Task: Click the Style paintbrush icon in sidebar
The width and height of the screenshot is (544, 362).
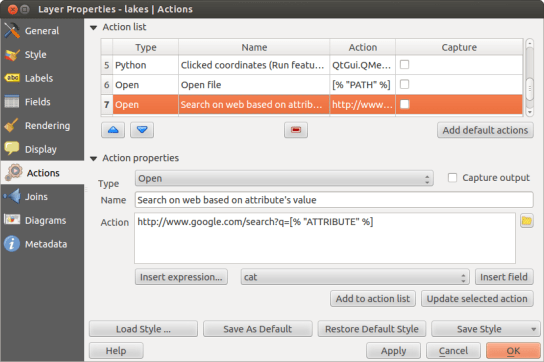Action: 12,54
